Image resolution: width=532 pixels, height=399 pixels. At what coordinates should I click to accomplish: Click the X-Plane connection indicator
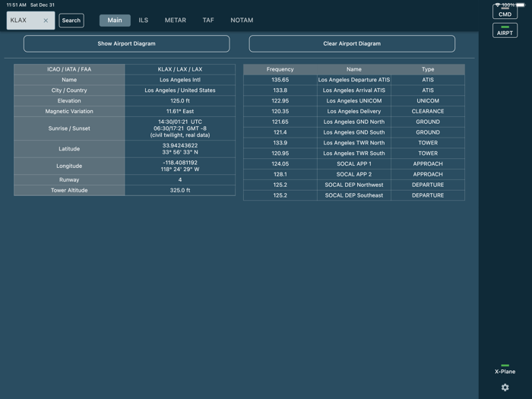[505, 370]
